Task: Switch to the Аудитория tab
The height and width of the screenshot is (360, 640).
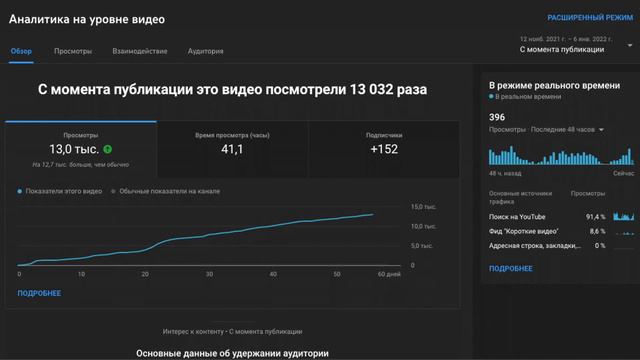Action: tap(205, 51)
